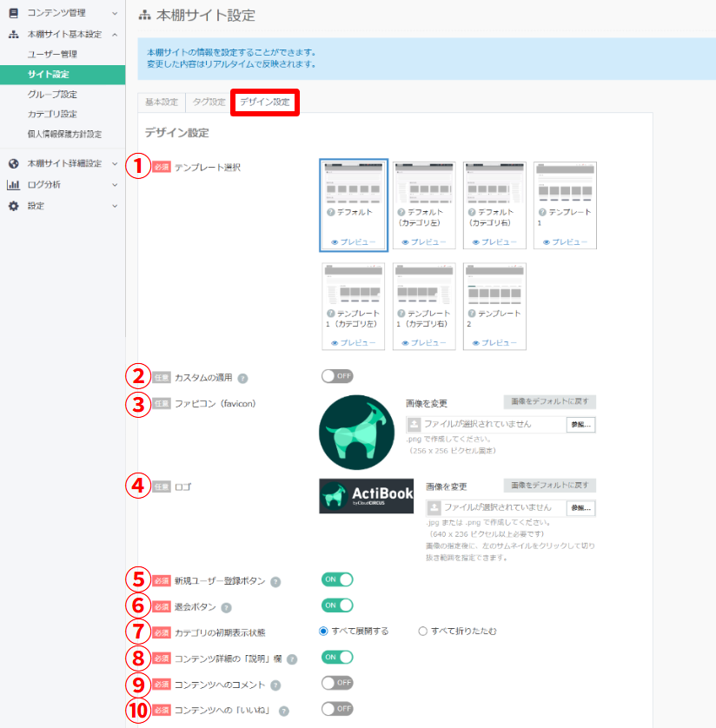Collapse the 本棚サイト基本設定 sidebar section
Screen dimensions: 716x728
[115, 35]
